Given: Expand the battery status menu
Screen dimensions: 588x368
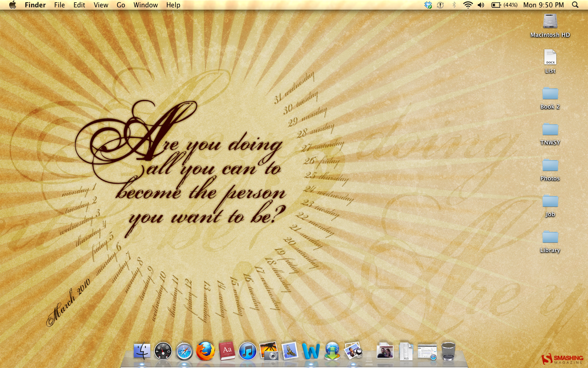Looking at the screenshot, I should [496, 5].
